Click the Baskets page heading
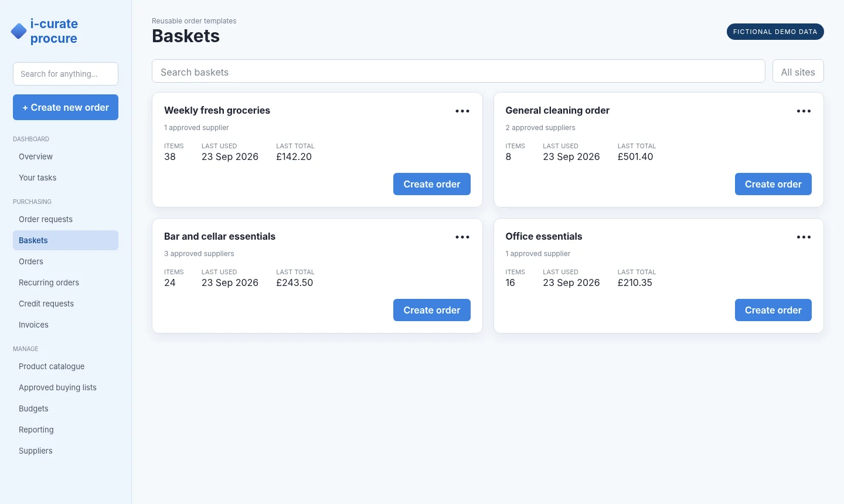The height and width of the screenshot is (504, 844). coord(186,36)
